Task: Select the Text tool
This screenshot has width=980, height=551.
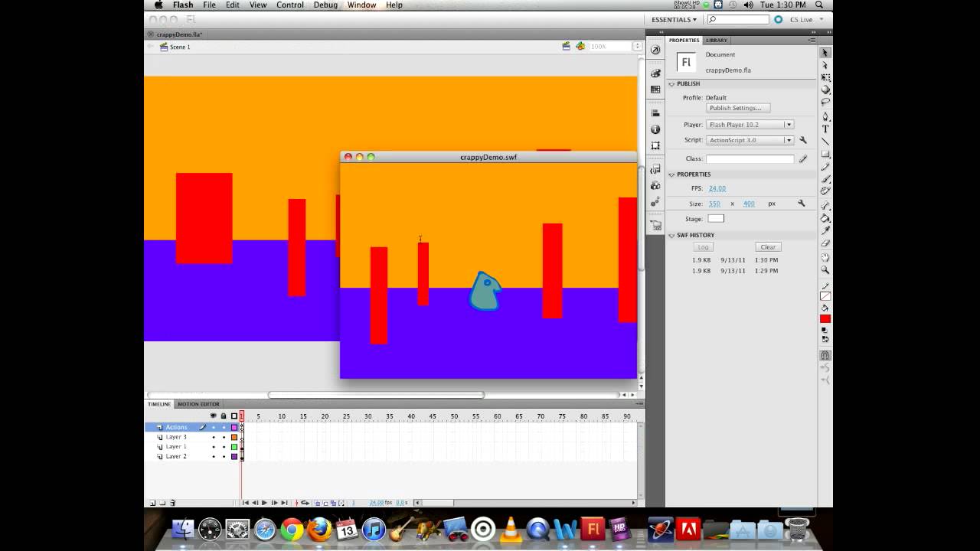Action: [825, 129]
